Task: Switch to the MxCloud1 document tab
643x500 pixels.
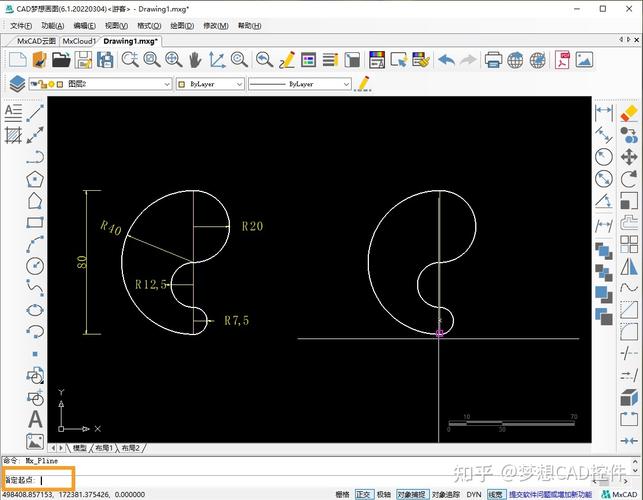Action: click(79, 41)
